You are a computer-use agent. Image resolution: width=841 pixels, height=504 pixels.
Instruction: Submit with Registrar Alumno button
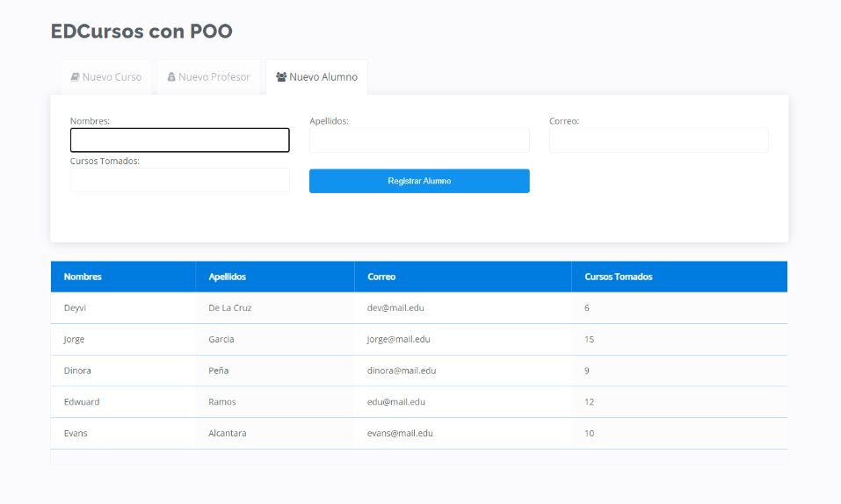419,181
